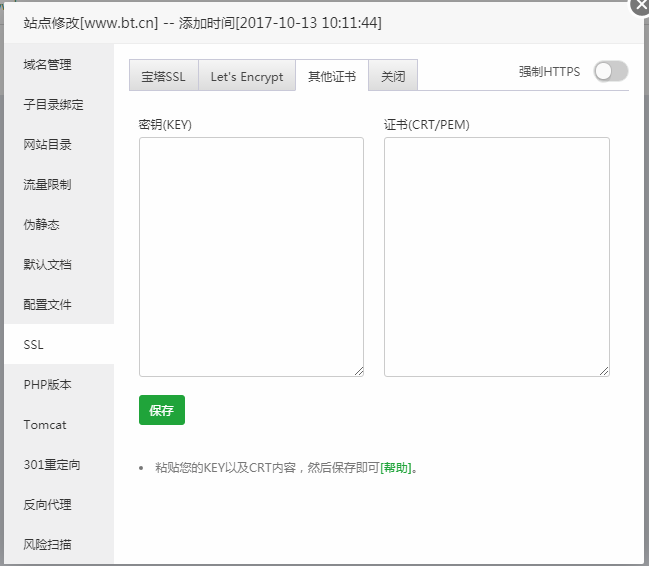Focus the 证书(CRT/PEM) text area

[x=496, y=256]
